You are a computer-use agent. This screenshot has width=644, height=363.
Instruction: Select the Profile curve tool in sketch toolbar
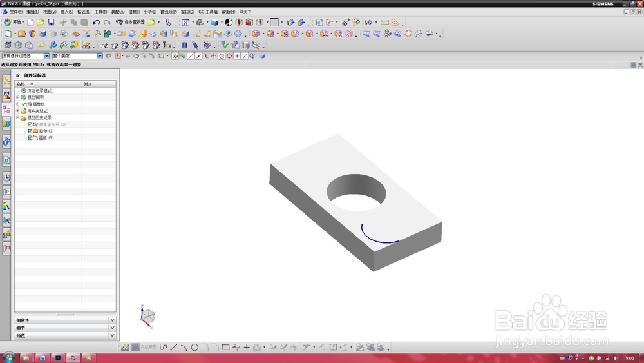[x=164, y=347]
